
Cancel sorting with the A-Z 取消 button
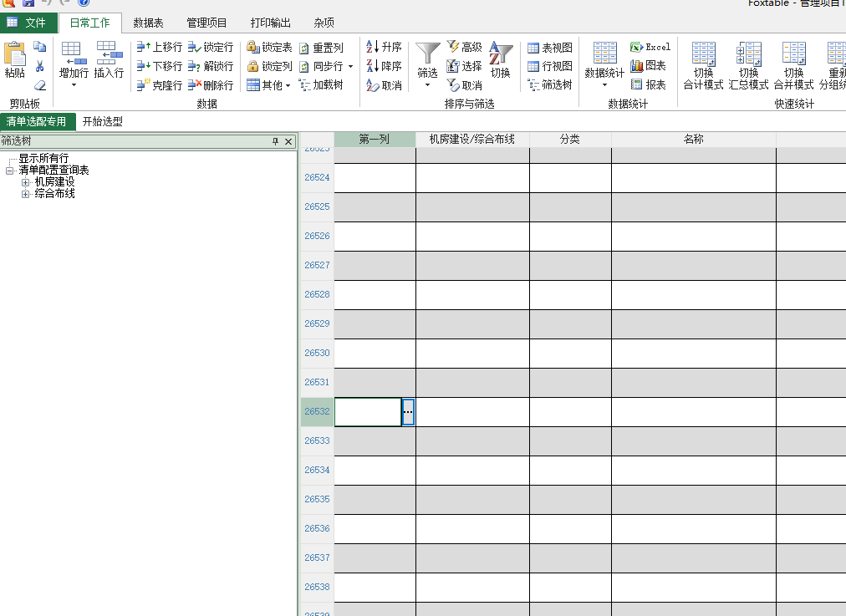point(384,85)
